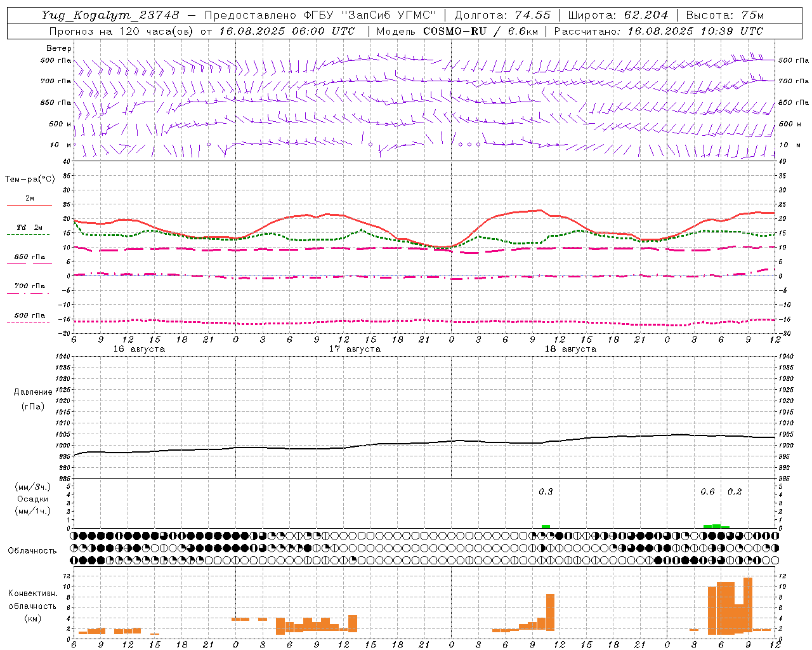
Task: Click the model name COSMO-RU / 6.6км
Action: coord(480,31)
